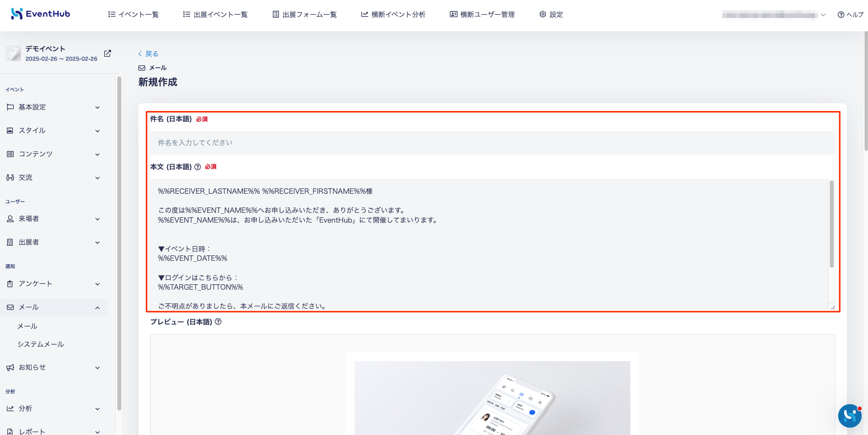Viewport: 868px width, 435px height.
Task: Click the envelope icon next to メール heading
Action: (142, 68)
